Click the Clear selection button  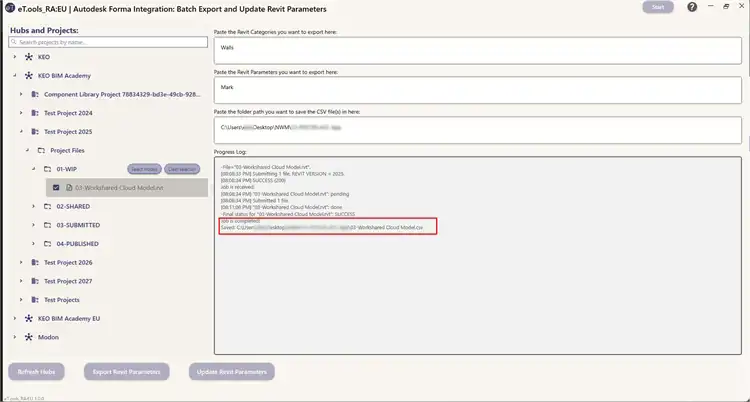tap(182, 169)
